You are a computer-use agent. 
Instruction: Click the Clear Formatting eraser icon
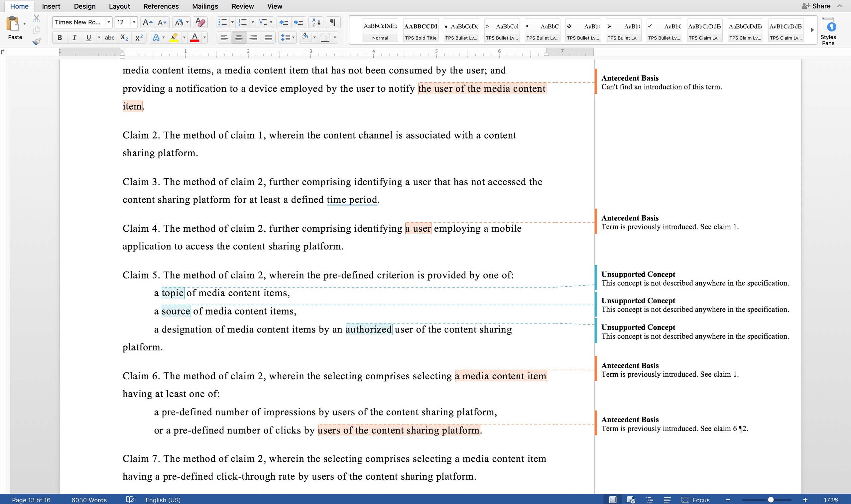tap(200, 22)
